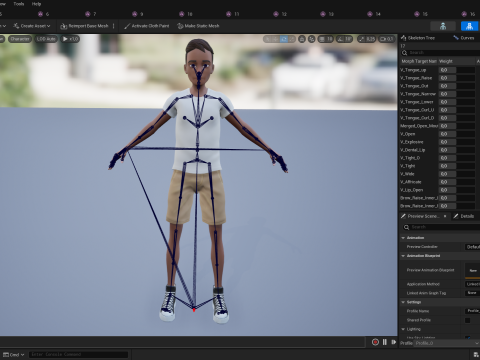Activate Cloth Paint tool

point(147,26)
